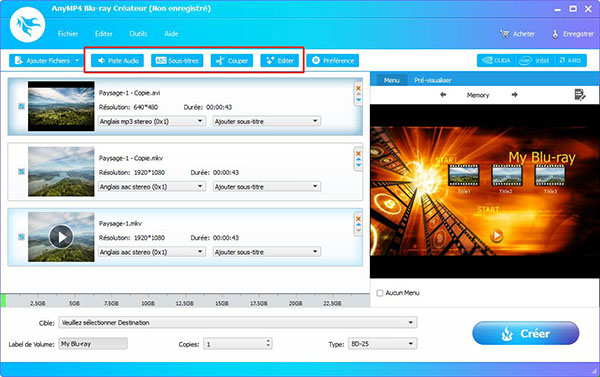Toggle CUDA acceleration indicator

(x=496, y=60)
